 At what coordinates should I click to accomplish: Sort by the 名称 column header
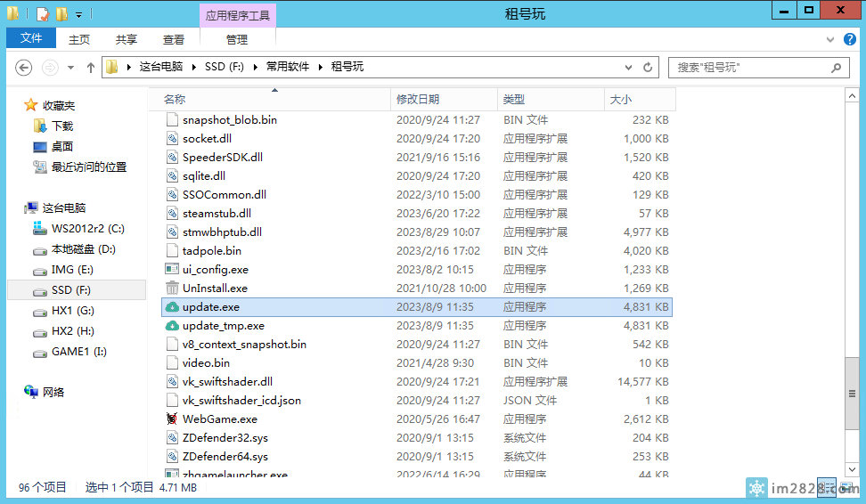pos(270,100)
